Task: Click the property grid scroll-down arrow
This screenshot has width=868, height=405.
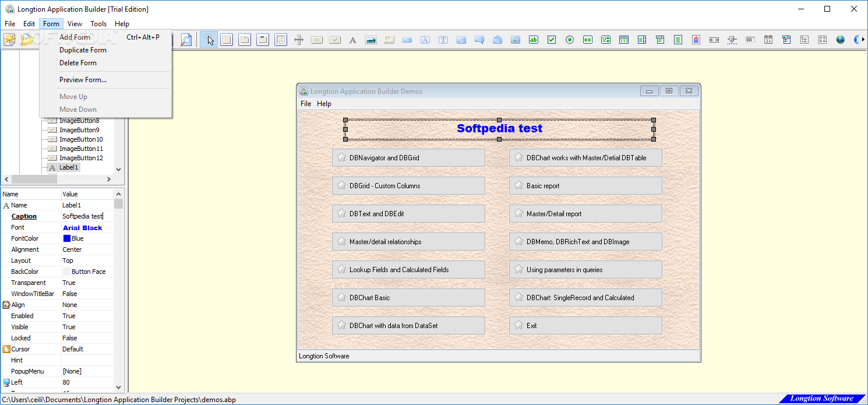Action: coord(119,387)
